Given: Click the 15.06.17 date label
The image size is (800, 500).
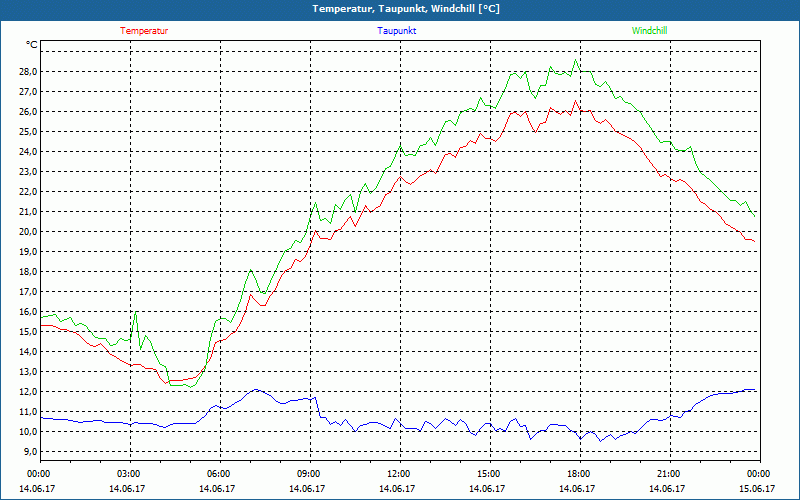Looking at the screenshot, I should click(757, 489).
